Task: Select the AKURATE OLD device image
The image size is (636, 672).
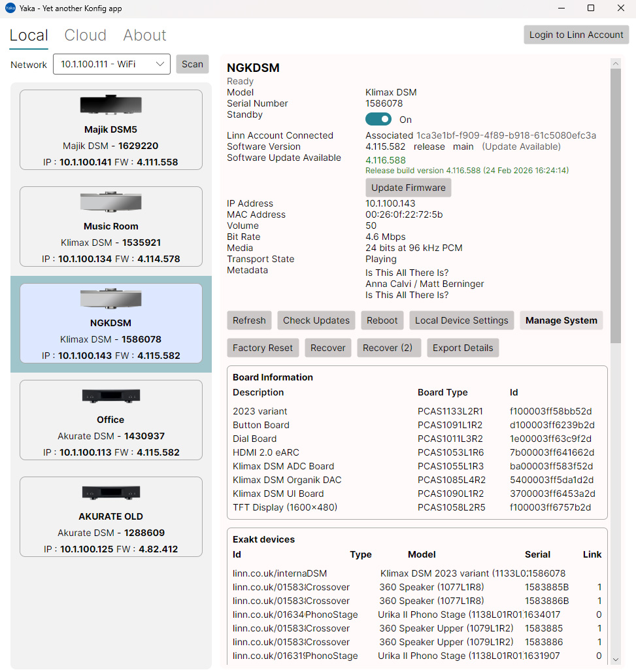Action: pos(110,492)
